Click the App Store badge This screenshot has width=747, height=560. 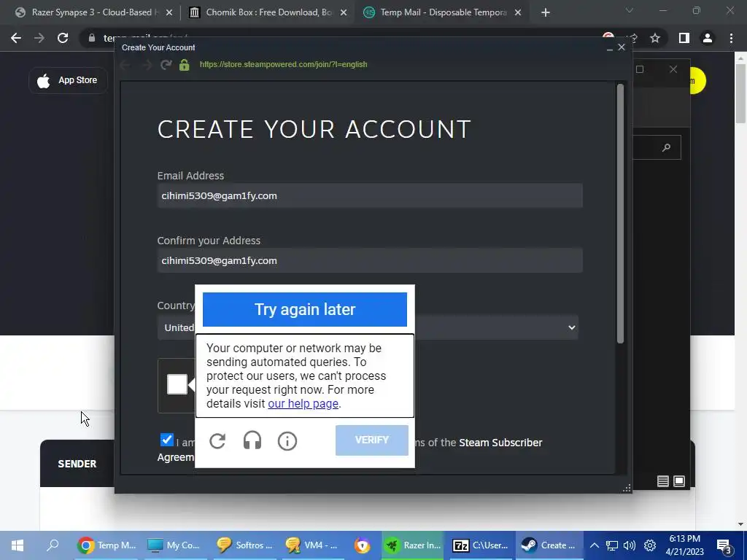pos(68,80)
